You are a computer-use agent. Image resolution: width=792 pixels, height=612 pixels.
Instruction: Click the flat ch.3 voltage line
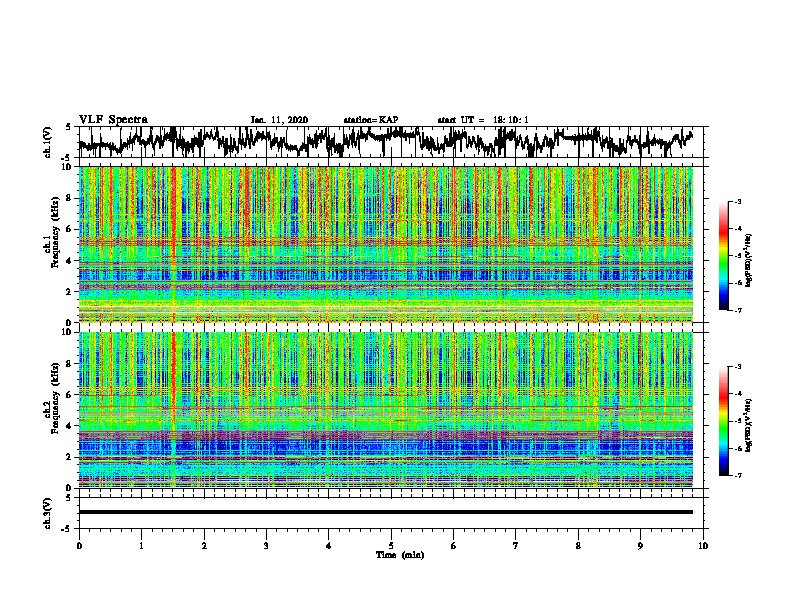pyautogui.click(x=385, y=512)
